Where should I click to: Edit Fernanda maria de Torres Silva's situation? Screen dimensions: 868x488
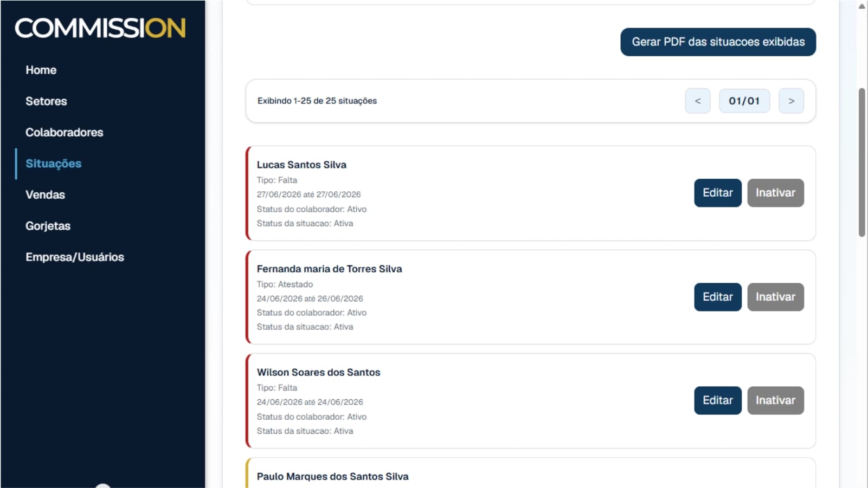(718, 297)
